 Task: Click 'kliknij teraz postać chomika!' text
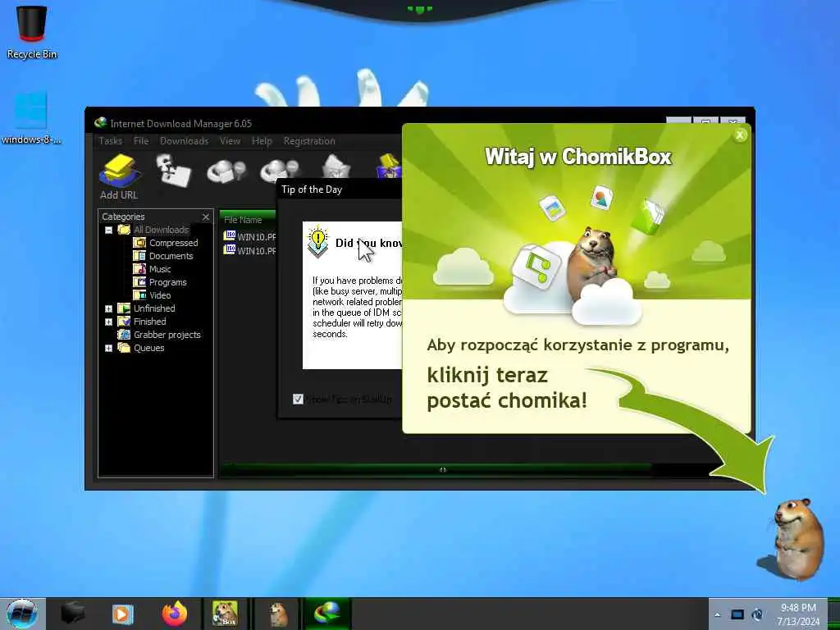(507, 387)
